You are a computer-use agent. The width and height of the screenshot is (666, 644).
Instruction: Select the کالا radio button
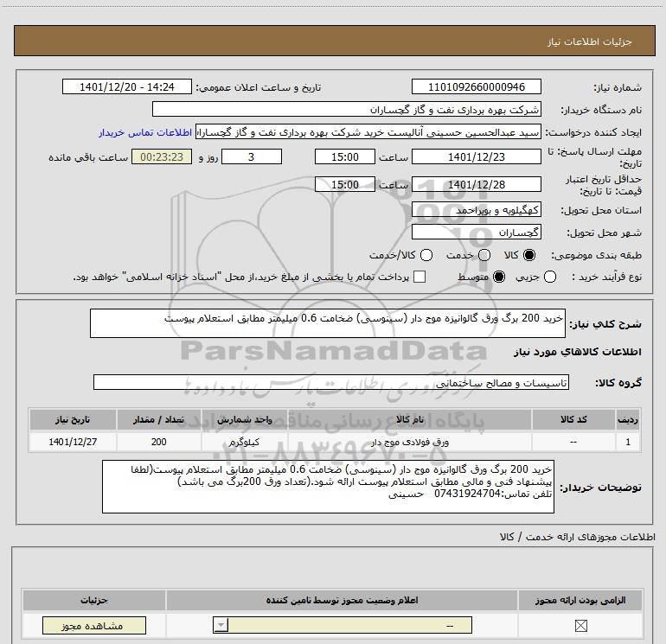[529, 255]
